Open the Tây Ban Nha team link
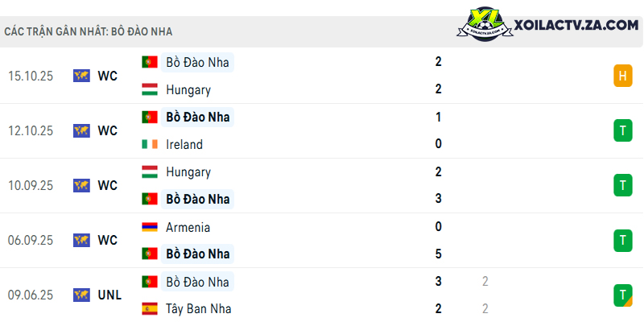 pyautogui.click(x=198, y=309)
